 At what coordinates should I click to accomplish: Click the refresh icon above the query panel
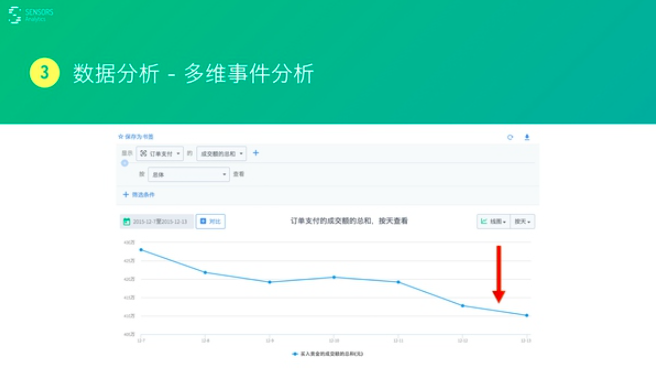pos(510,137)
